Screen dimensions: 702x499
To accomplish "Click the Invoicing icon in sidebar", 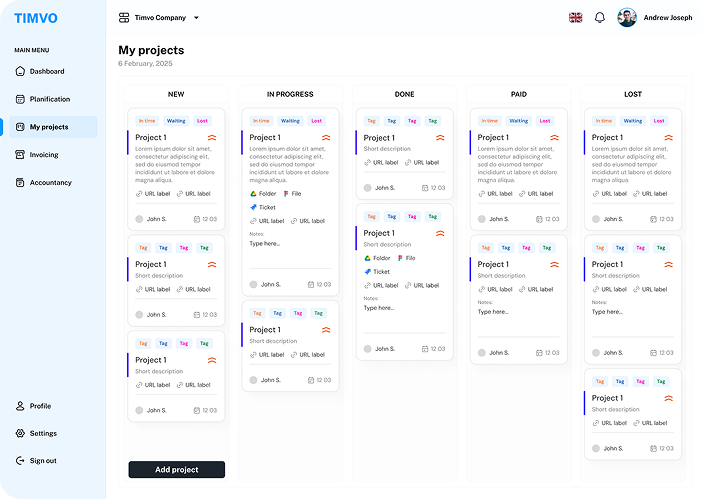I will coord(20,155).
